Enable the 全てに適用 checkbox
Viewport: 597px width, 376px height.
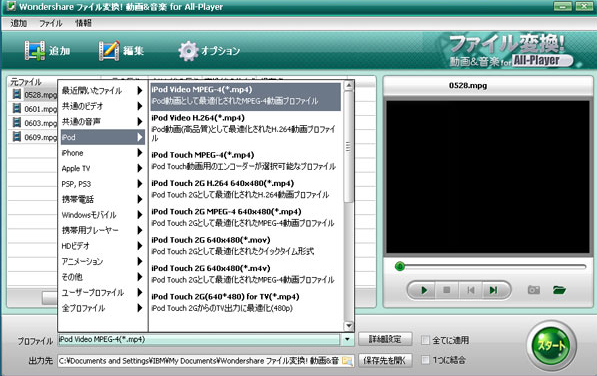425,340
